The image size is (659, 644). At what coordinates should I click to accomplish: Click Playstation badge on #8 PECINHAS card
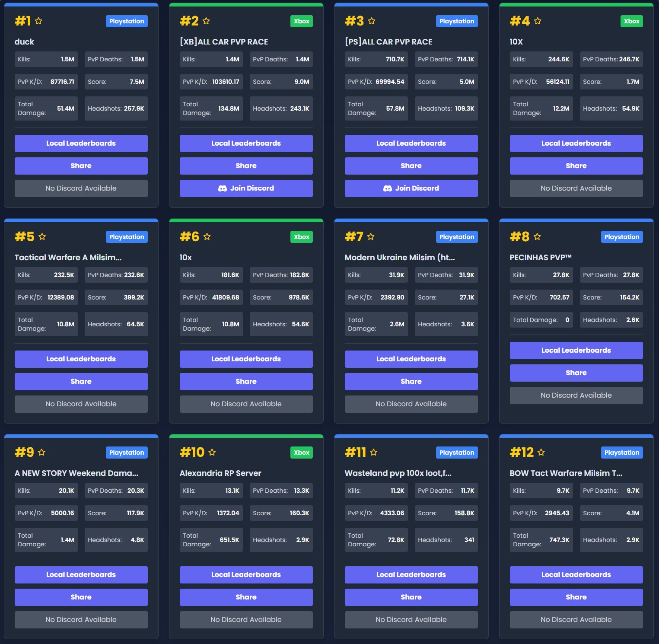pos(622,237)
